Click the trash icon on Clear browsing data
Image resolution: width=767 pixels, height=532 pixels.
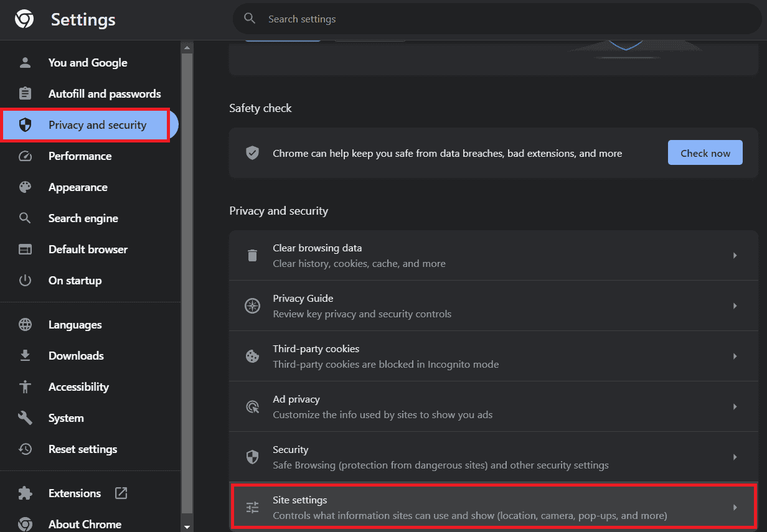tap(252, 255)
